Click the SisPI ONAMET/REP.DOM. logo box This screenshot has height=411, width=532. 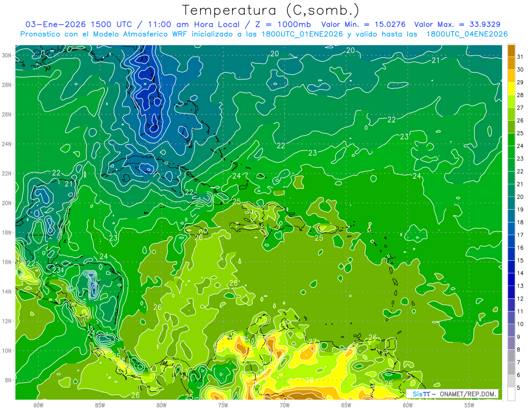[452, 394]
